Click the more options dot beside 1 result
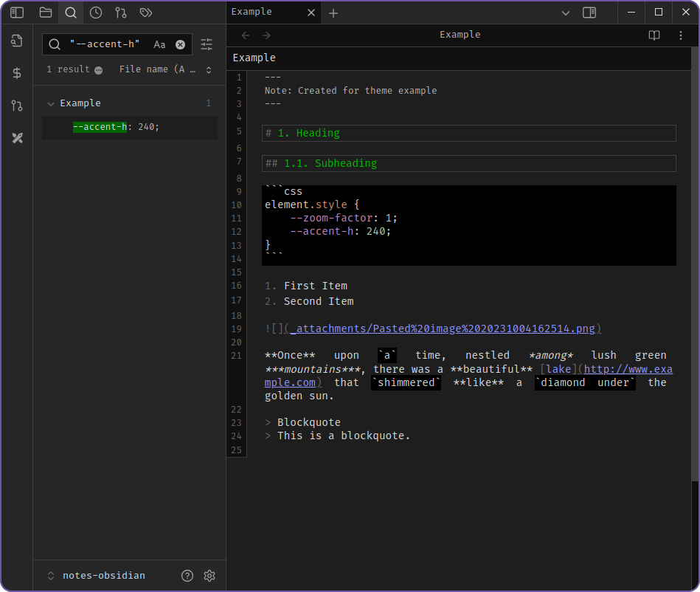This screenshot has width=700, height=592. pyautogui.click(x=99, y=70)
